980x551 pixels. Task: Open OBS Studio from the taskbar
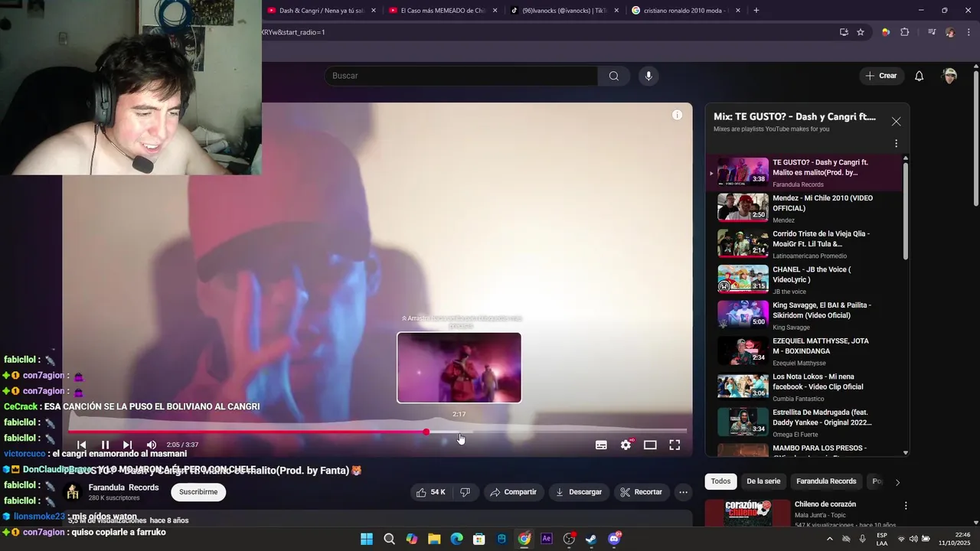point(569,539)
